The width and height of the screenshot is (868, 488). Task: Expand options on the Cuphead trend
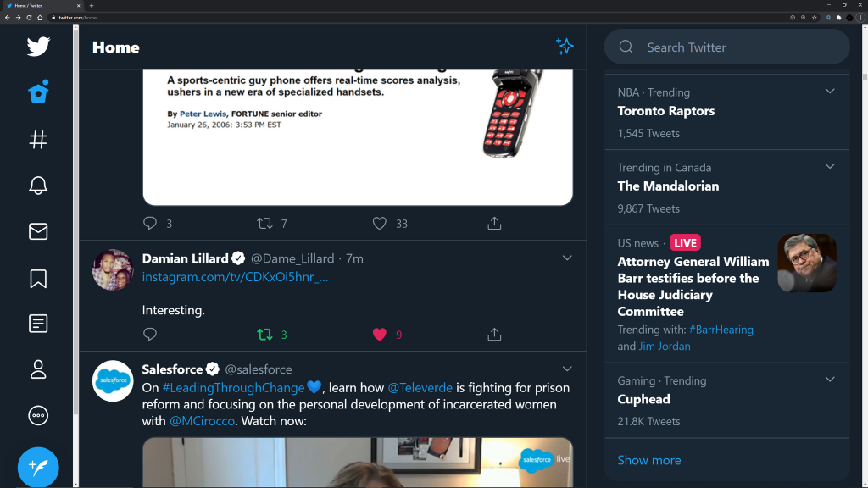830,380
